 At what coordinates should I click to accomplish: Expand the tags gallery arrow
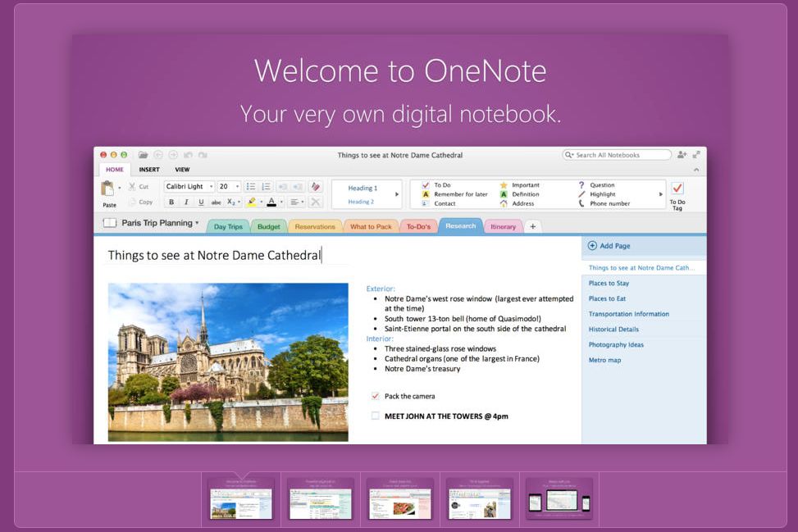click(x=660, y=194)
